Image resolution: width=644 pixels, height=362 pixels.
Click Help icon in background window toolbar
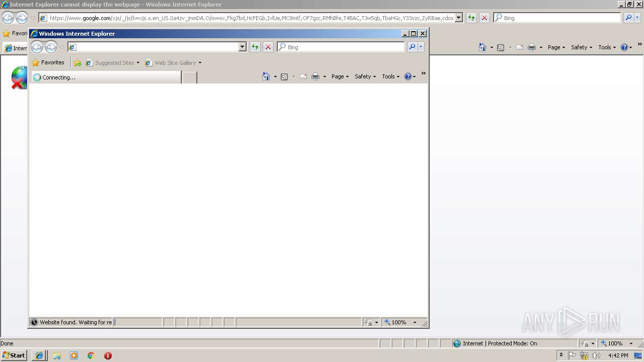624,47
